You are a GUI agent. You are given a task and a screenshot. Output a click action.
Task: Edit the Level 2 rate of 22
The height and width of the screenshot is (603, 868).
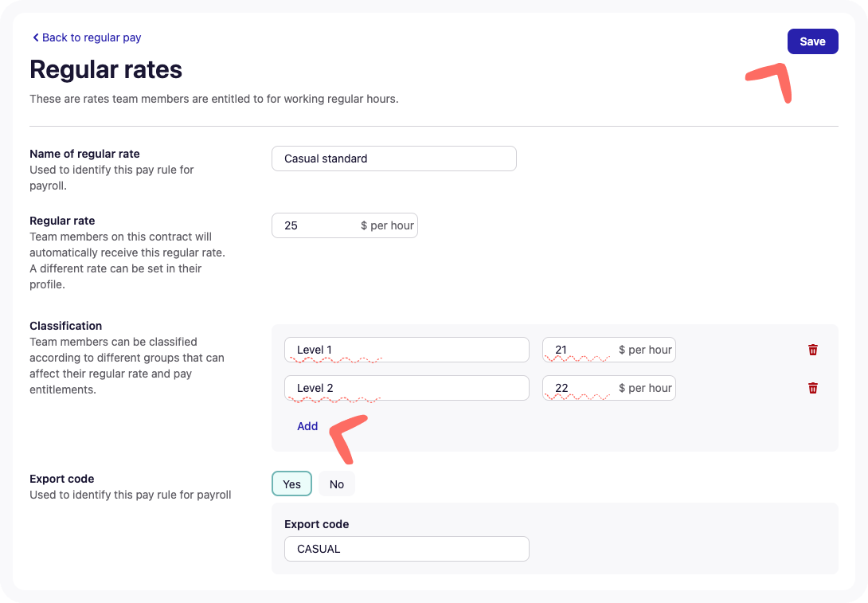[609, 388]
